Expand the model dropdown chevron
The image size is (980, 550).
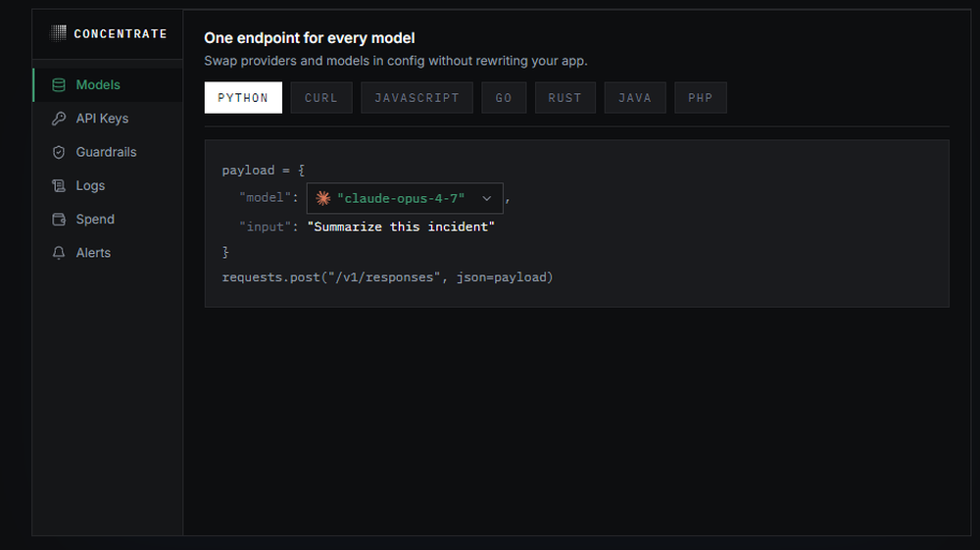[x=487, y=199]
